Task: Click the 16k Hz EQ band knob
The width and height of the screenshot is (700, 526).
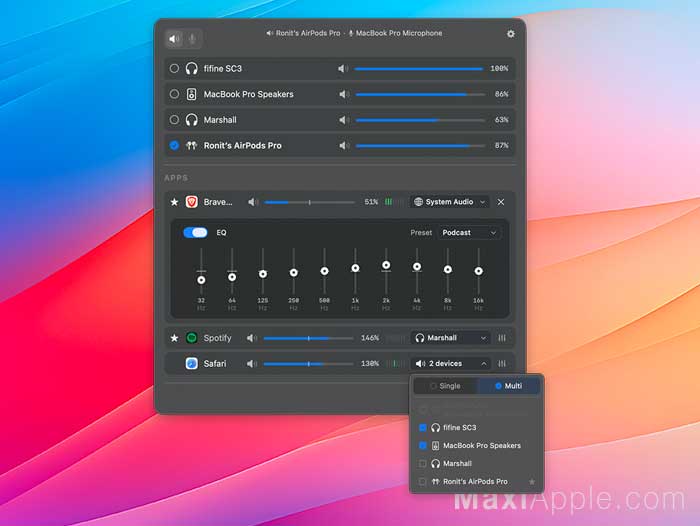Action: tap(479, 271)
